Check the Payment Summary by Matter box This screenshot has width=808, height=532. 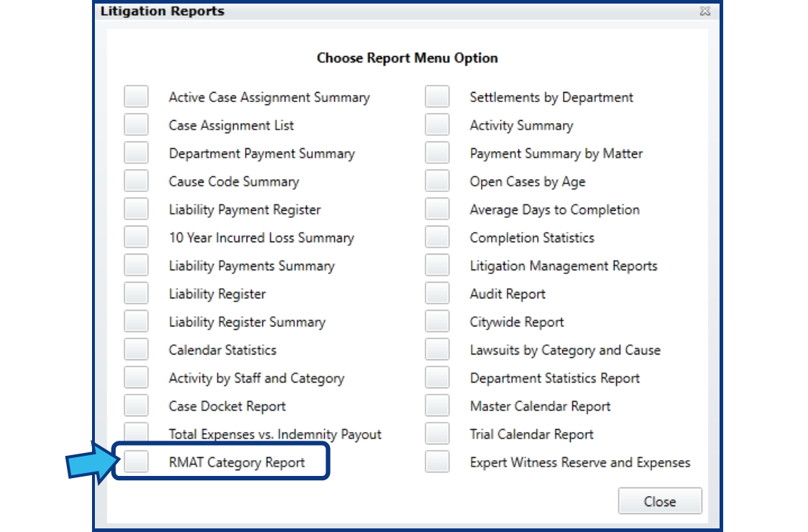(437, 152)
